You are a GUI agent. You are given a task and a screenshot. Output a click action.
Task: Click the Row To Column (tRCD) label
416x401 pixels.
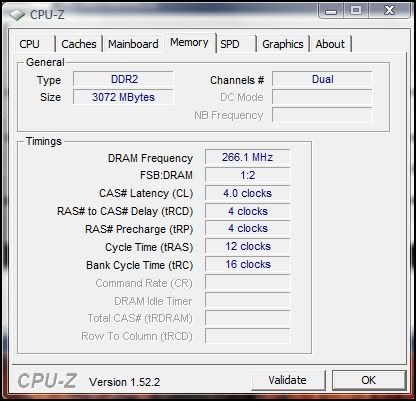click(137, 336)
